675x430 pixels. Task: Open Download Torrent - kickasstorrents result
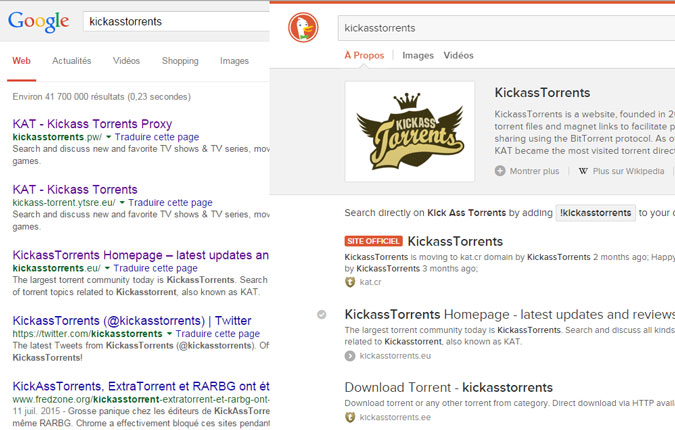pos(449,387)
